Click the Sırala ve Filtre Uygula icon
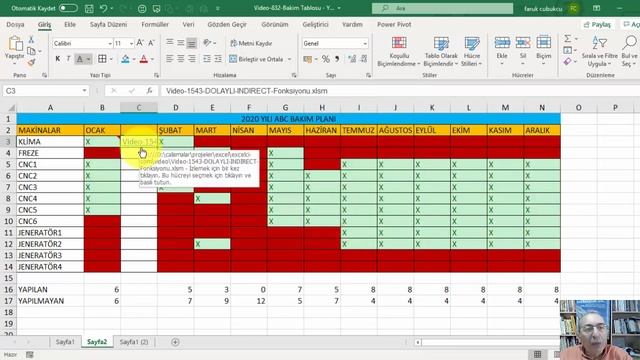 pos(600,43)
